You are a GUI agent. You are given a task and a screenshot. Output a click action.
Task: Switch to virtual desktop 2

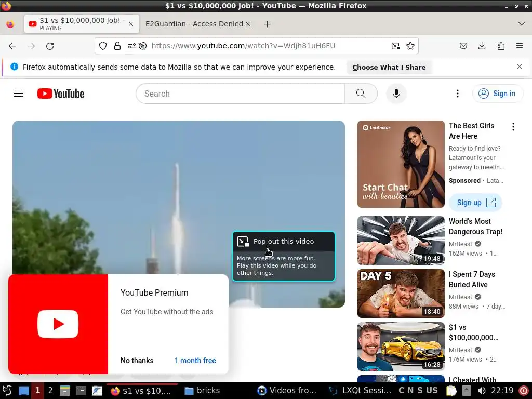50,391
